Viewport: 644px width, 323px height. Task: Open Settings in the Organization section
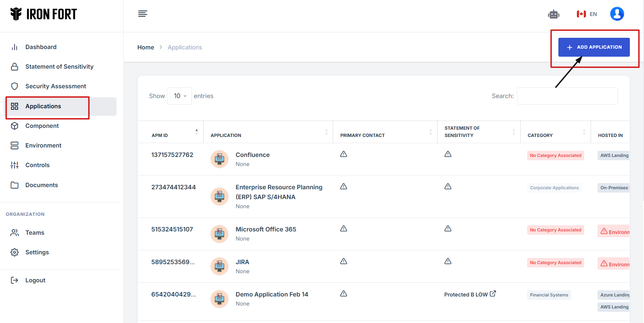tap(37, 252)
